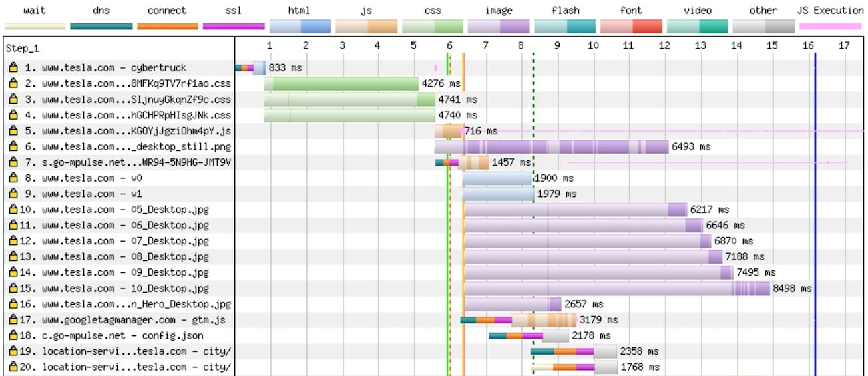868x376 pixels.
Task: Click the 6493 ms timing label
Action: [691, 146]
